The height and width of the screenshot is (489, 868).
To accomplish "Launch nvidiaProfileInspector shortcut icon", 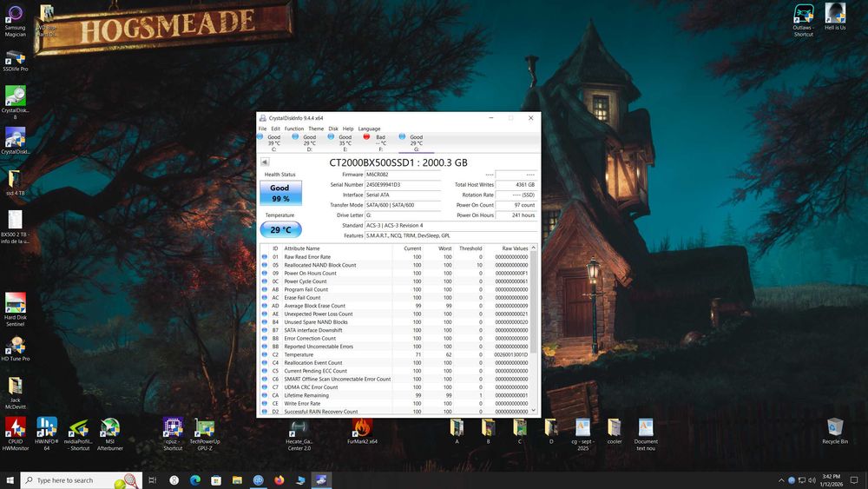I will point(77,435).
